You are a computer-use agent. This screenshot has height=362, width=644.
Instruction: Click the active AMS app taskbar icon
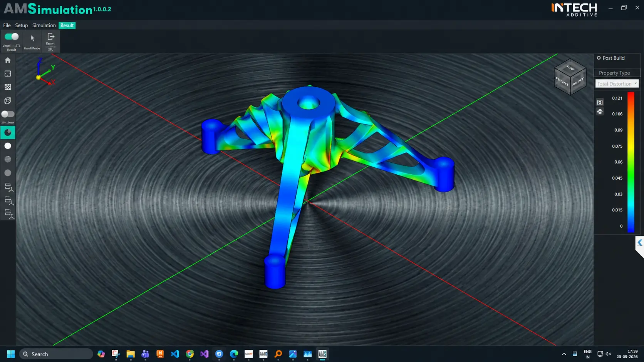click(x=322, y=354)
